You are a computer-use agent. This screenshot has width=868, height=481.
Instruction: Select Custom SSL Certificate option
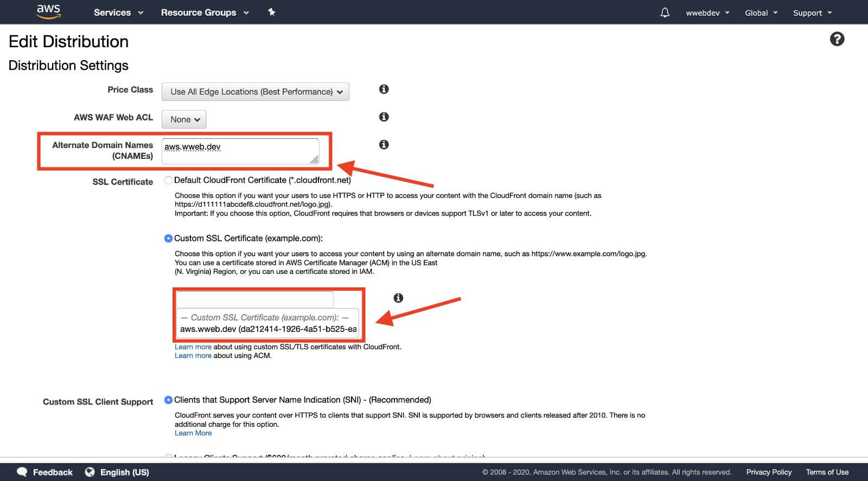click(168, 238)
